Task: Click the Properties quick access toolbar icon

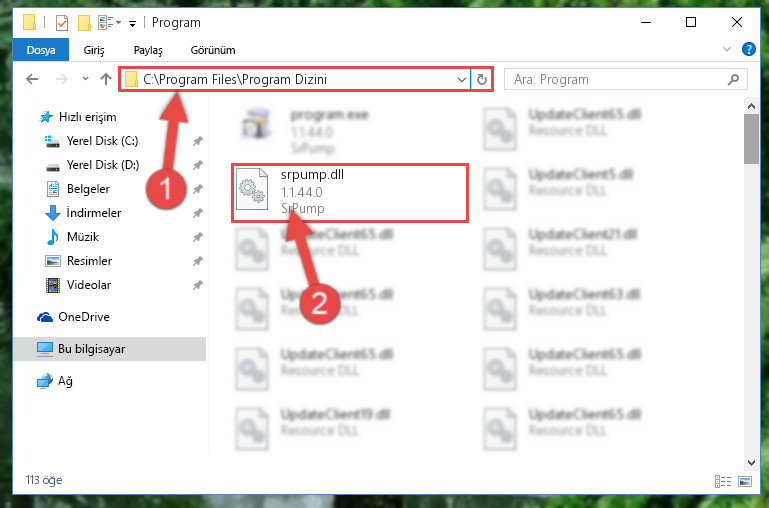Action: click(62, 23)
